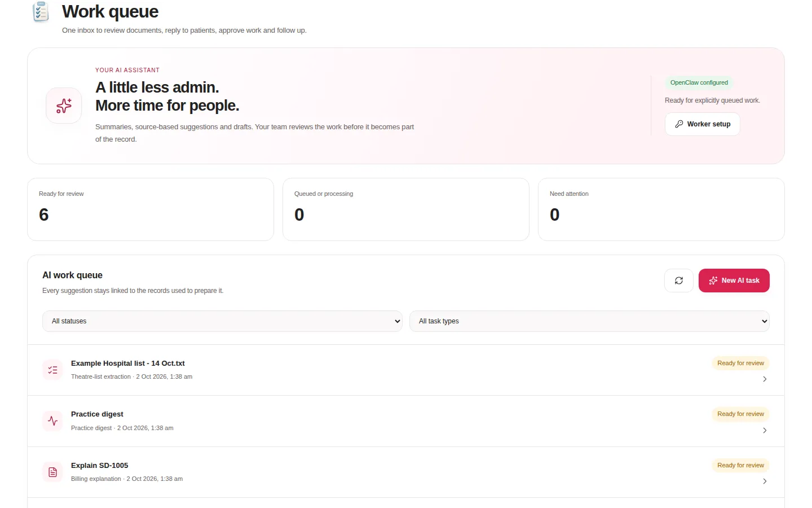
Task: Click the Work queue heading
Action: tap(110, 11)
